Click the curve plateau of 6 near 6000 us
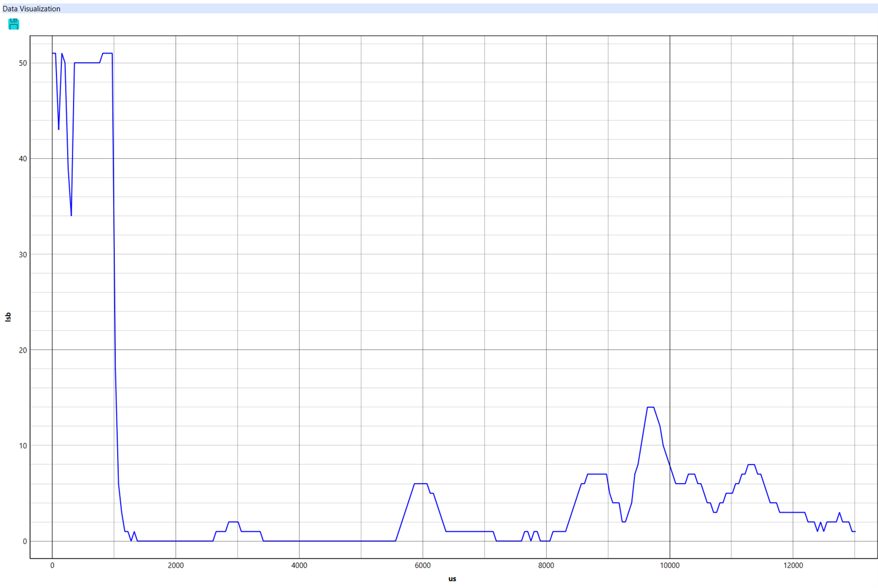Viewport: 878px width, 588px height. [420, 484]
